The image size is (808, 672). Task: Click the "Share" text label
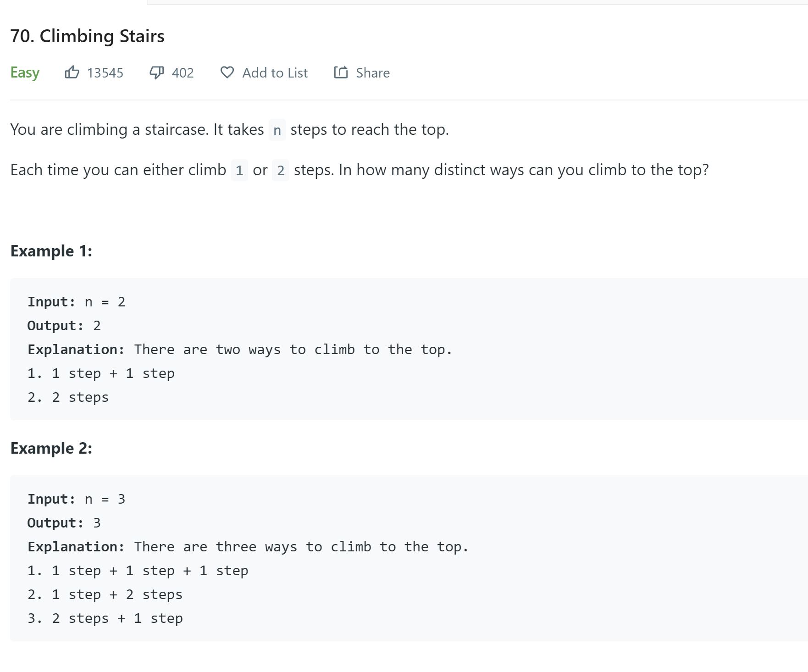pyautogui.click(x=372, y=73)
